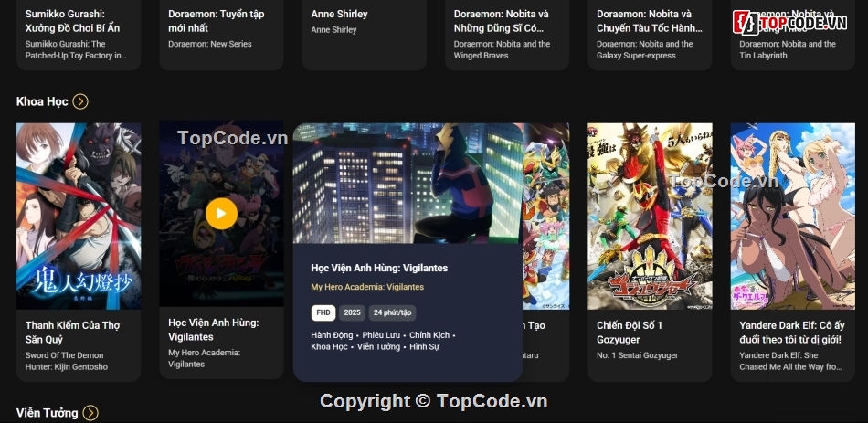
Task: Click the FHD quality badge
Action: coord(323,312)
